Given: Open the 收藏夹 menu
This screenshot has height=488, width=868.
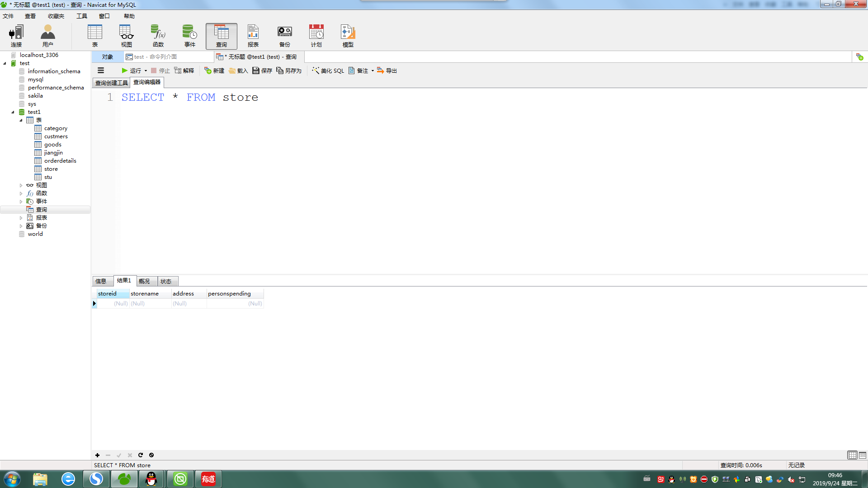Looking at the screenshot, I should [x=56, y=16].
